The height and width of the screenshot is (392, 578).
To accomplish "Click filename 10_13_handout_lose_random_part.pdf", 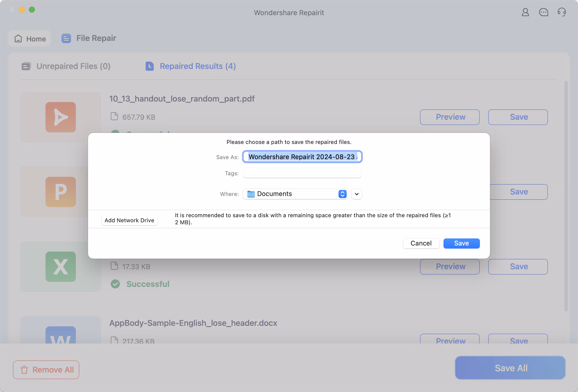I will [182, 99].
